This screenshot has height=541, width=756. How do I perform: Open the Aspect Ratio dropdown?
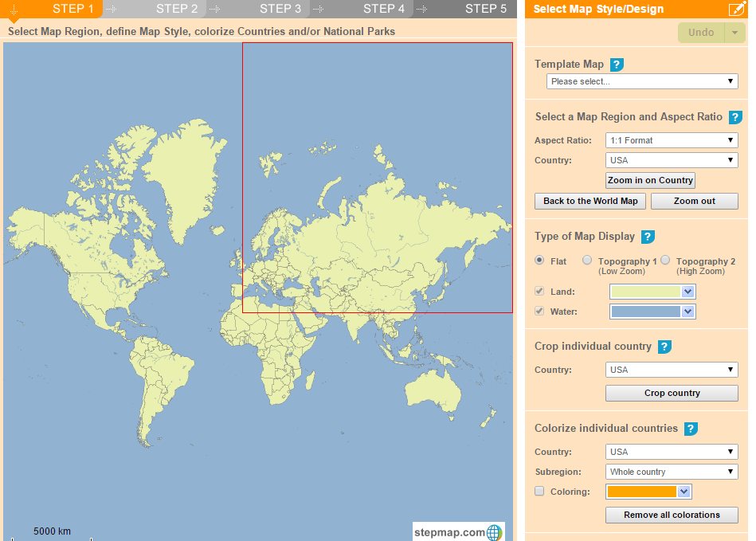click(x=671, y=140)
